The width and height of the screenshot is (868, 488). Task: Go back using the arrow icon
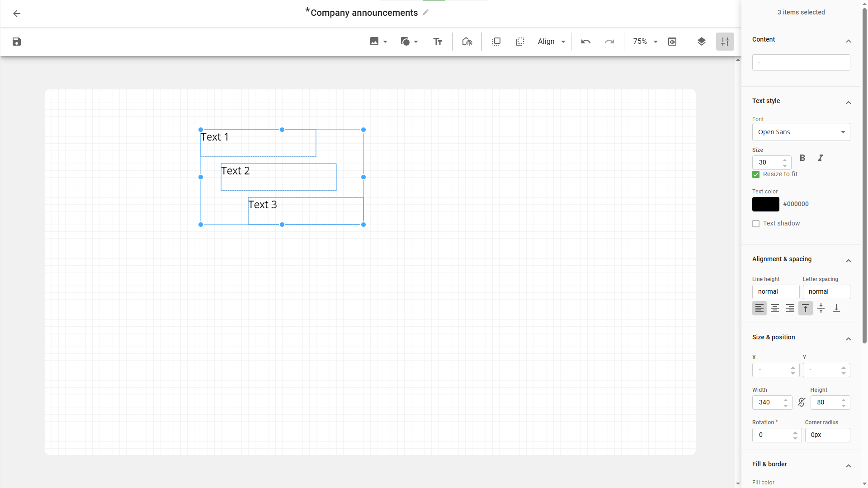[17, 14]
